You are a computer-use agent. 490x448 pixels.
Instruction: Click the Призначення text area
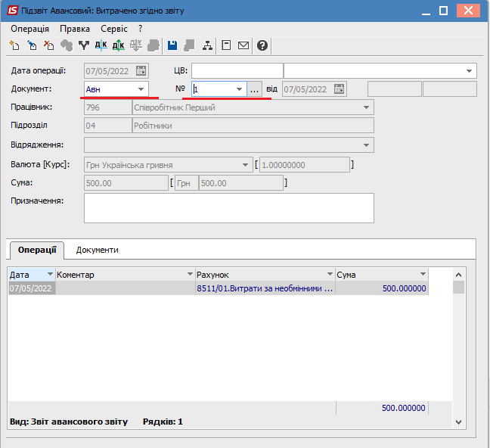(229, 208)
